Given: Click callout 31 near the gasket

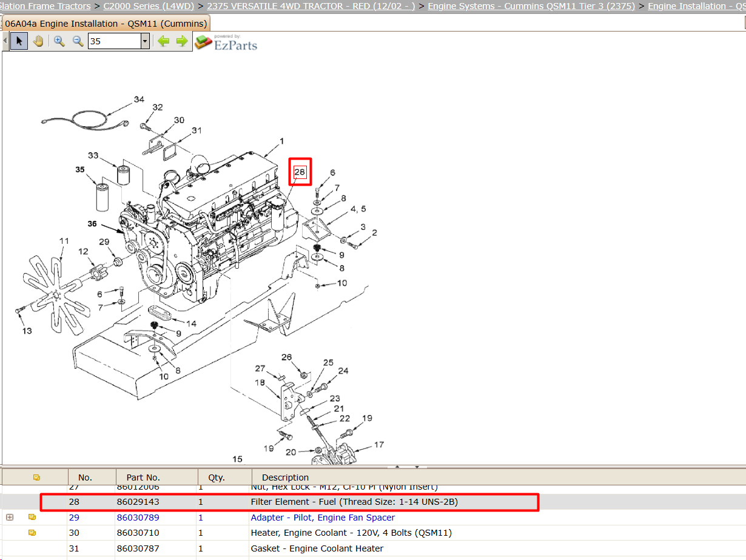Looking at the screenshot, I should (197, 130).
